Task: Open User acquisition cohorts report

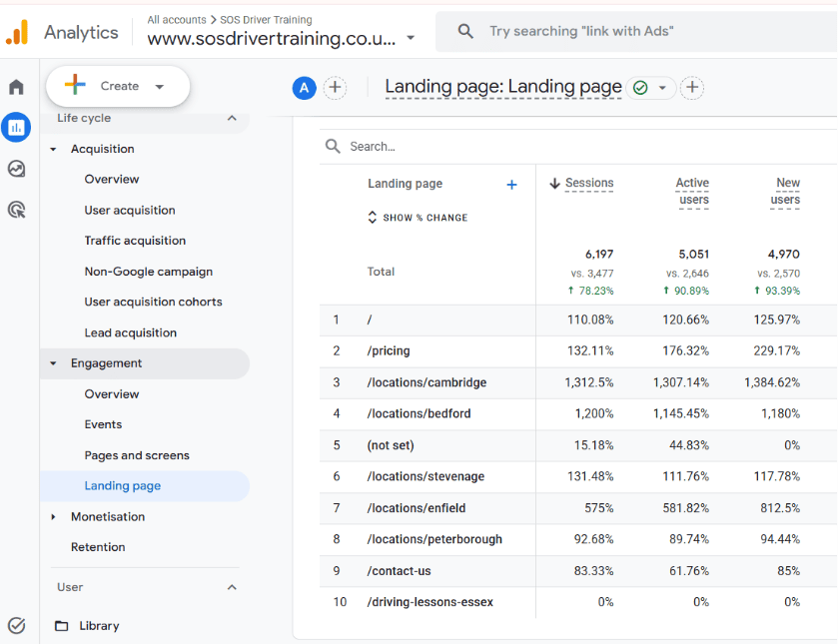Action: coord(153,302)
